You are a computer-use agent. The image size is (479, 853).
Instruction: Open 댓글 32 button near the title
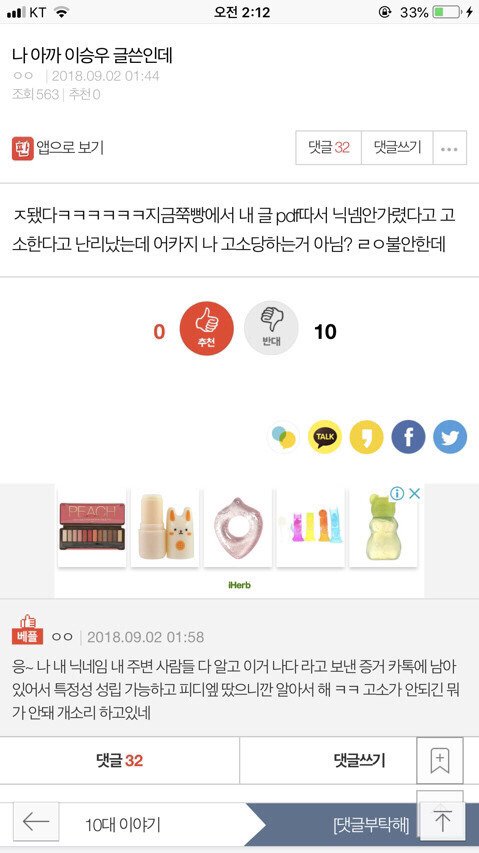point(328,148)
